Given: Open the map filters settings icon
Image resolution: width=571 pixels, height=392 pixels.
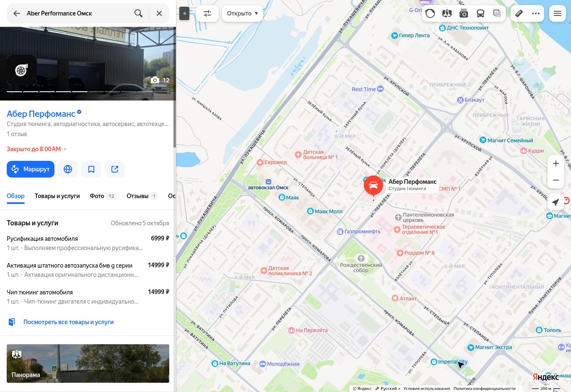Looking at the screenshot, I should pos(207,13).
